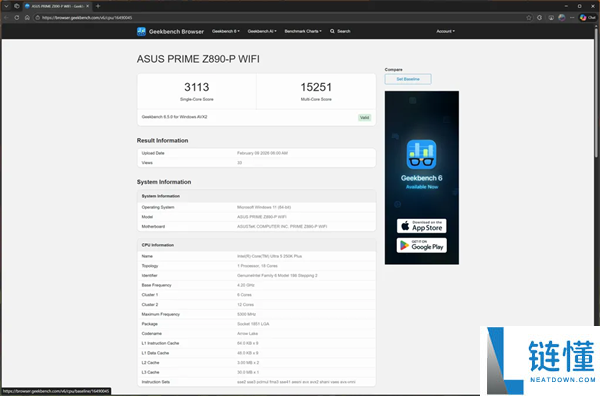The height and width of the screenshot is (396, 600).
Task: Expand the Benchmark Charts dropdown
Action: pos(303,31)
